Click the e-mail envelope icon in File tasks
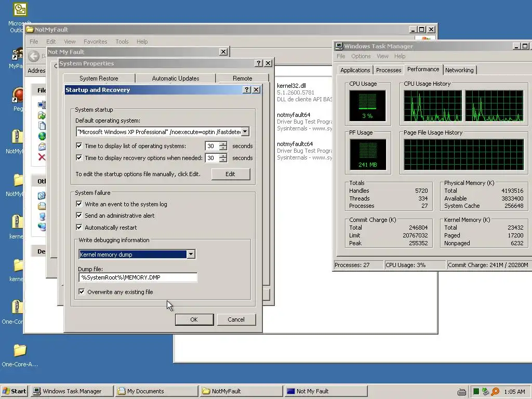This screenshot has width=532, height=399. point(42,147)
